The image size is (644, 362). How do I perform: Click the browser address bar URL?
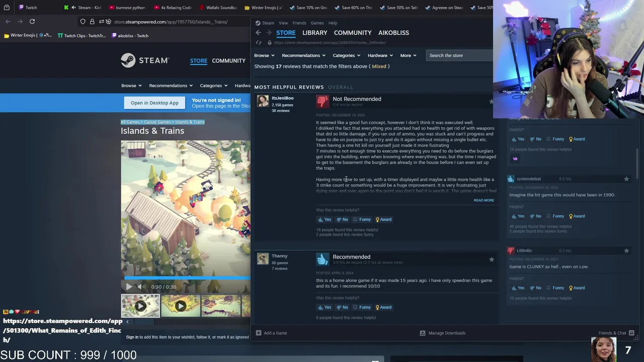coord(171,22)
